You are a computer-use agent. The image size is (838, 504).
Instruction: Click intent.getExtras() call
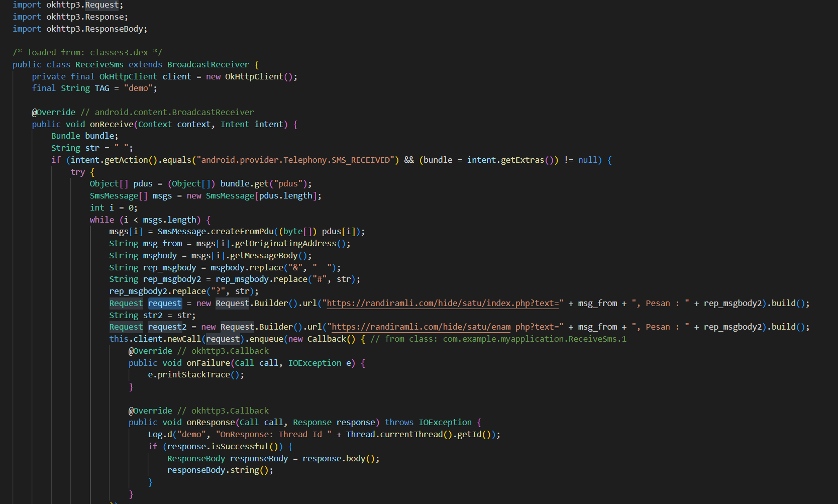click(x=510, y=160)
